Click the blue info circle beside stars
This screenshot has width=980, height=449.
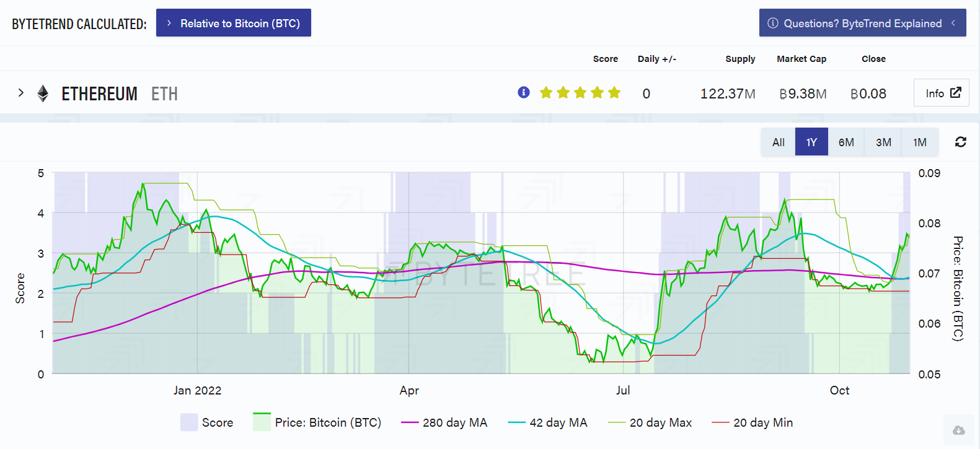click(524, 92)
